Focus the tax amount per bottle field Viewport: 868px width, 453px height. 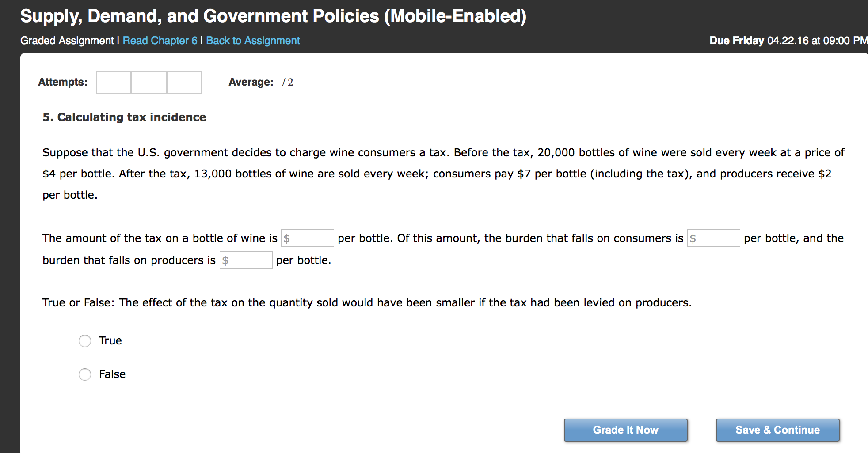point(308,238)
